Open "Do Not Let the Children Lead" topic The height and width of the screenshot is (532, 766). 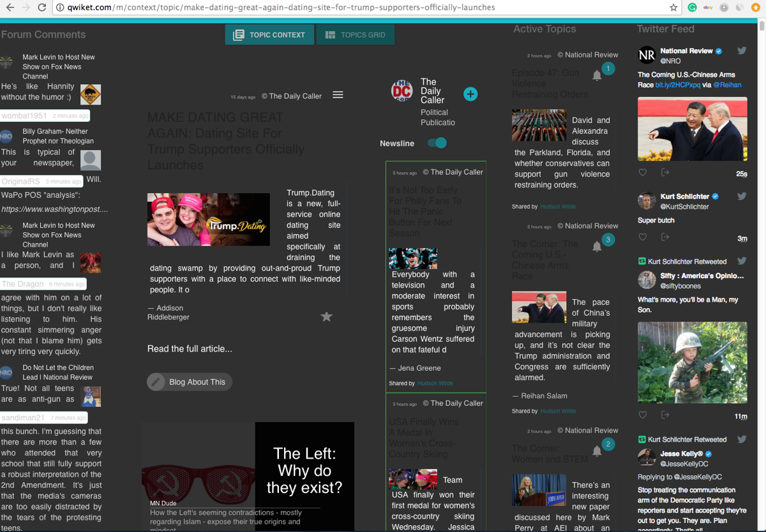[58, 373]
